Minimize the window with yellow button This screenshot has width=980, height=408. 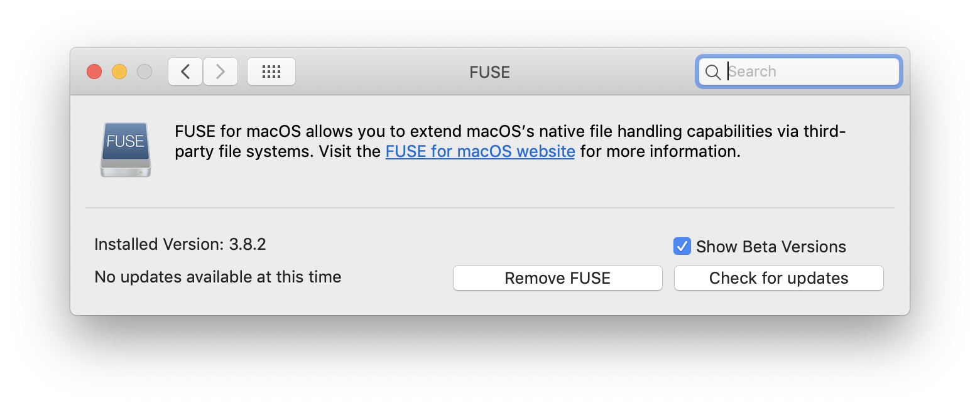pos(119,72)
